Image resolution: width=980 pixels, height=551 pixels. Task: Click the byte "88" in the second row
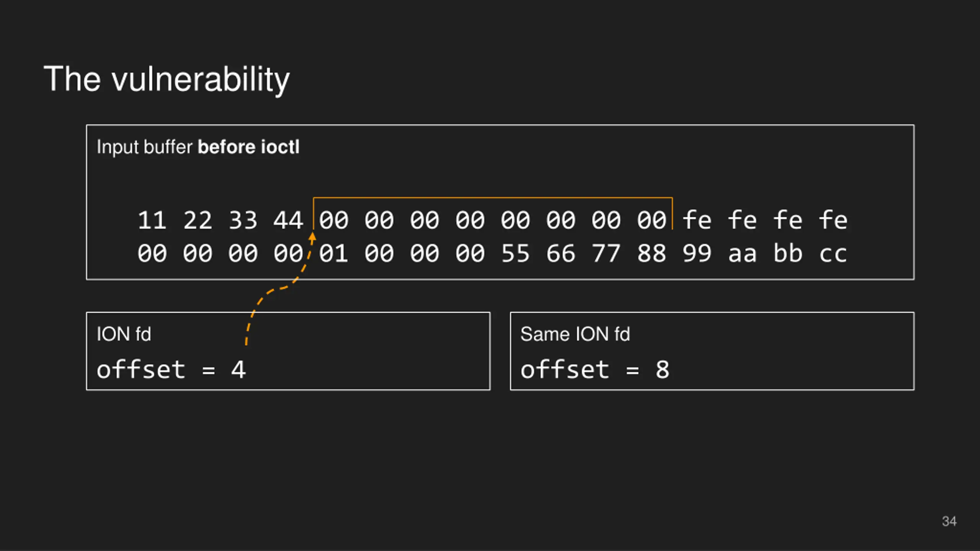coord(652,253)
